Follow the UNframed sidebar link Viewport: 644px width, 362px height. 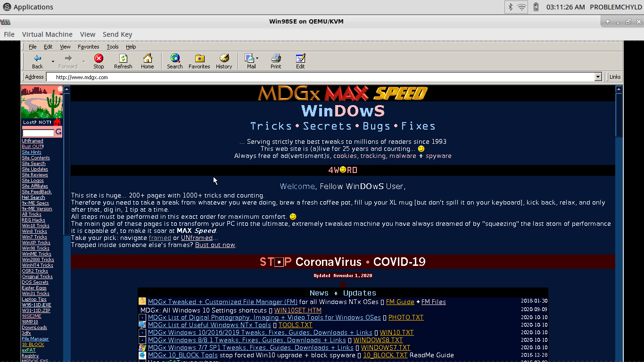(x=33, y=141)
